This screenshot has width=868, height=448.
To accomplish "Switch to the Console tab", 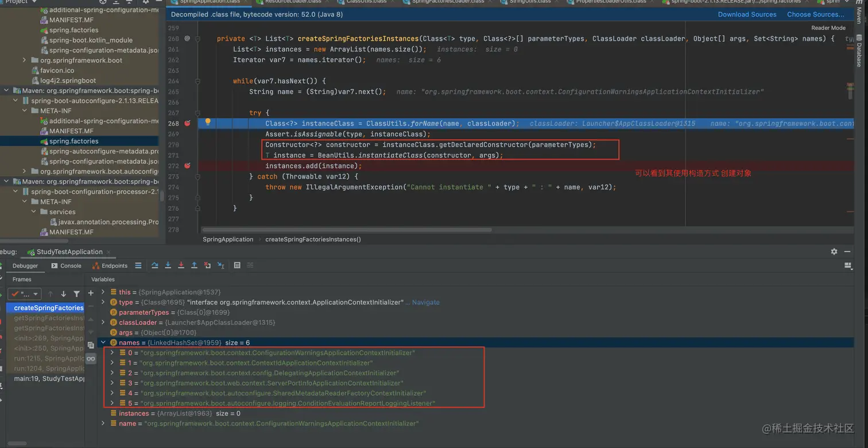I will 67,266.
